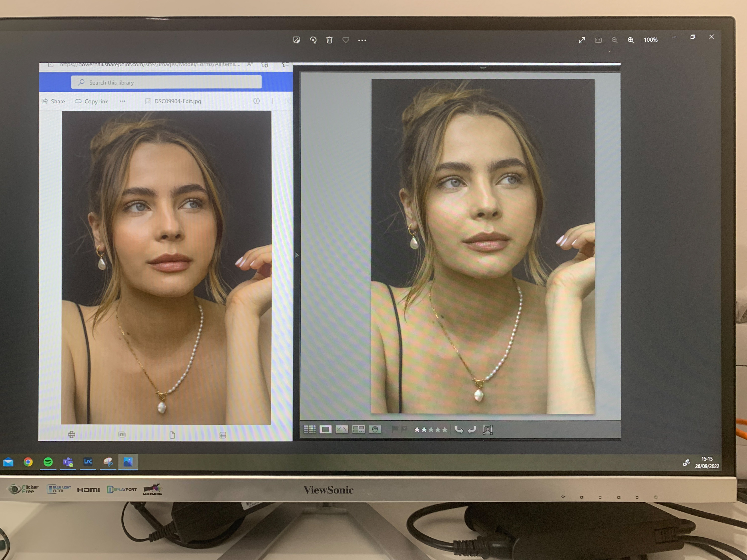The width and height of the screenshot is (747, 560).
Task: Click the Share button in SharePoint
Action: coord(53,101)
